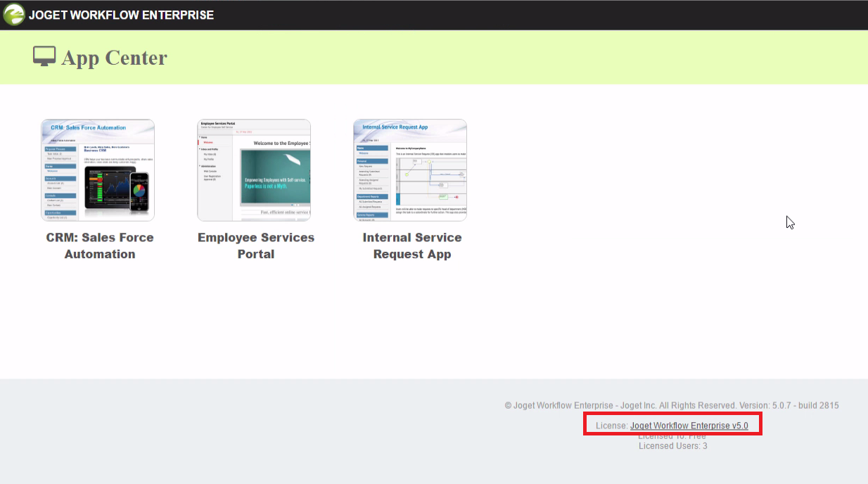Click the workflow diagram in Internal Service preview

pyautogui.click(x=430, y=180)
